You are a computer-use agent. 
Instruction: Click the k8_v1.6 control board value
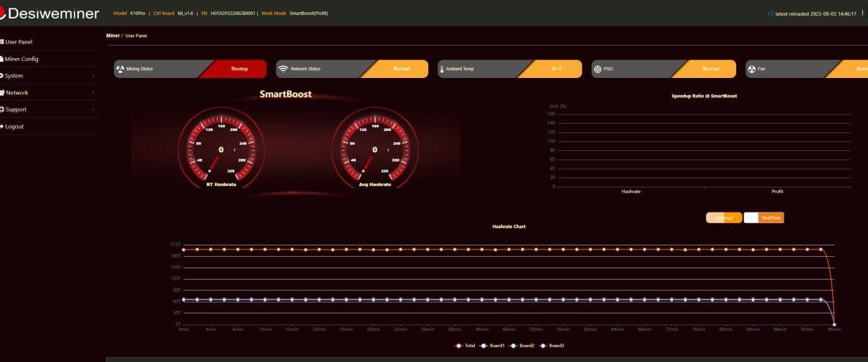coord(185,14)
